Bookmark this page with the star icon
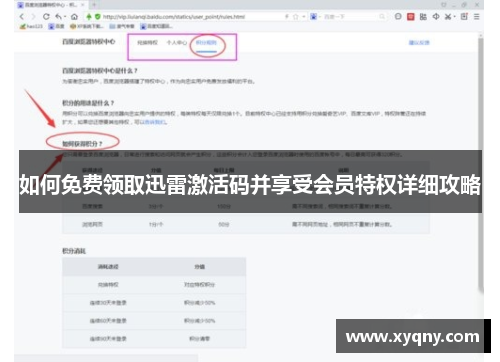 pos(295,17)
